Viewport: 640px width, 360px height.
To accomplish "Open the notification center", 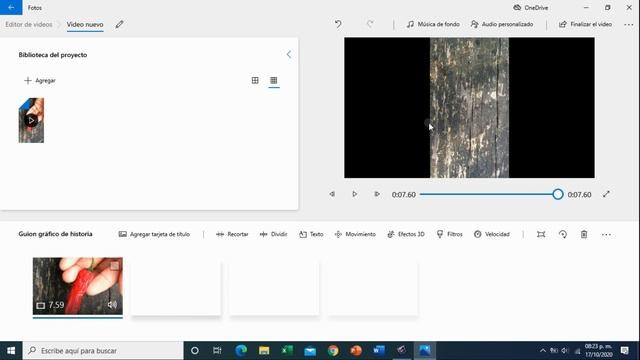I will point(624,351).
